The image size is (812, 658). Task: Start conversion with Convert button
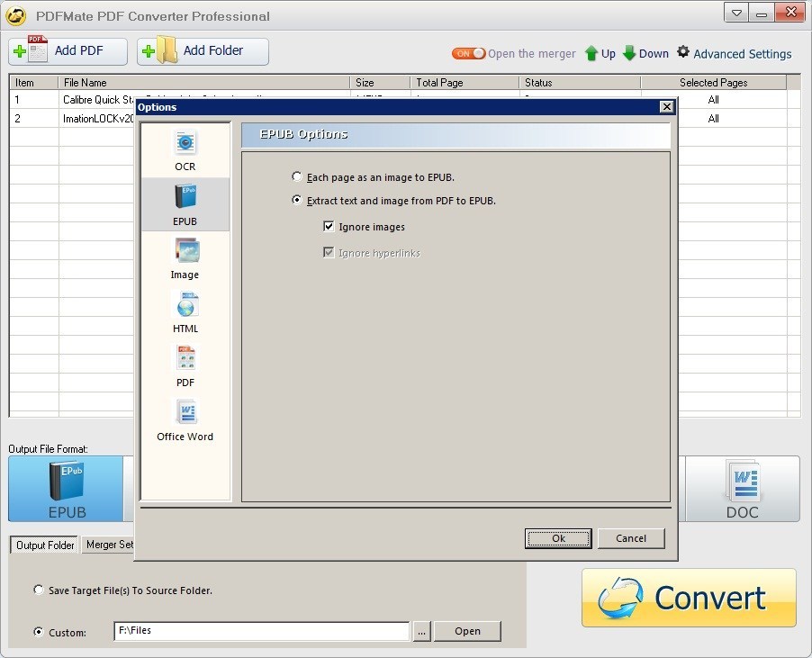689,598
